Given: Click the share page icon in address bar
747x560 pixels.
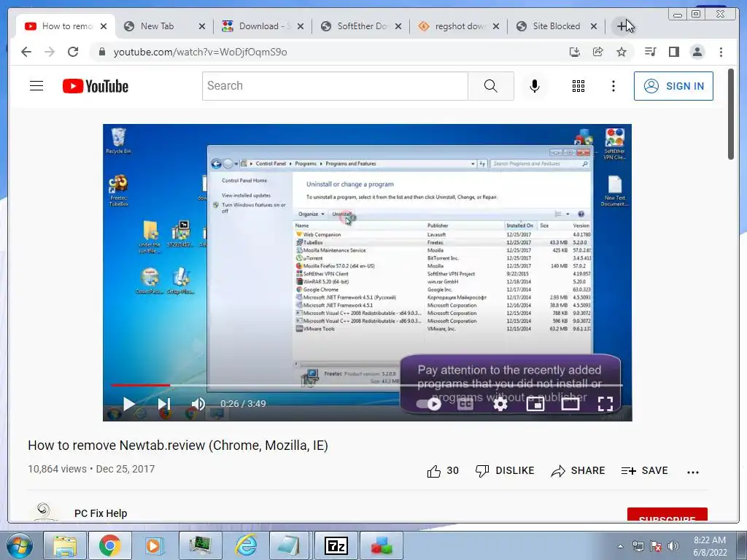Looking at the screenshot, I should coord(598,52).
